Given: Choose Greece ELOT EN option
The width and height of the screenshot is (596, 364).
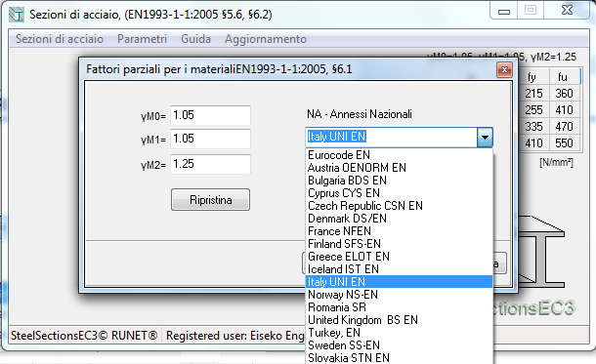Looking at the screenshot, I should (x=399, y=257).
